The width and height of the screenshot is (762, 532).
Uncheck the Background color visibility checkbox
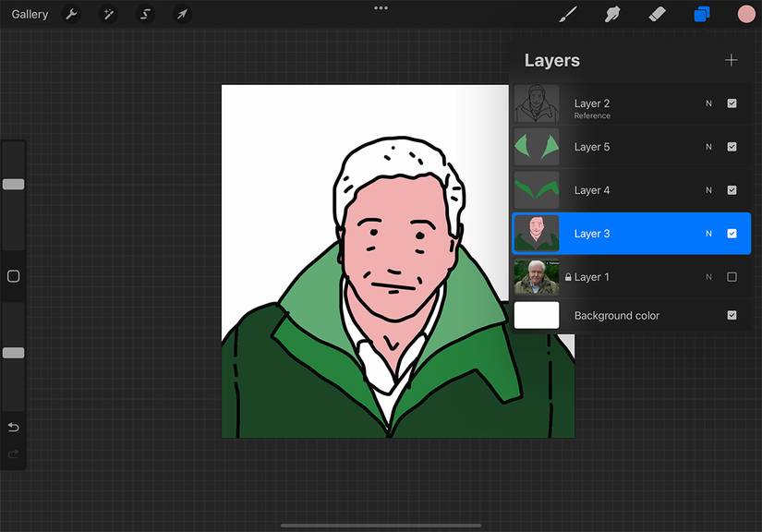point(732,315)
